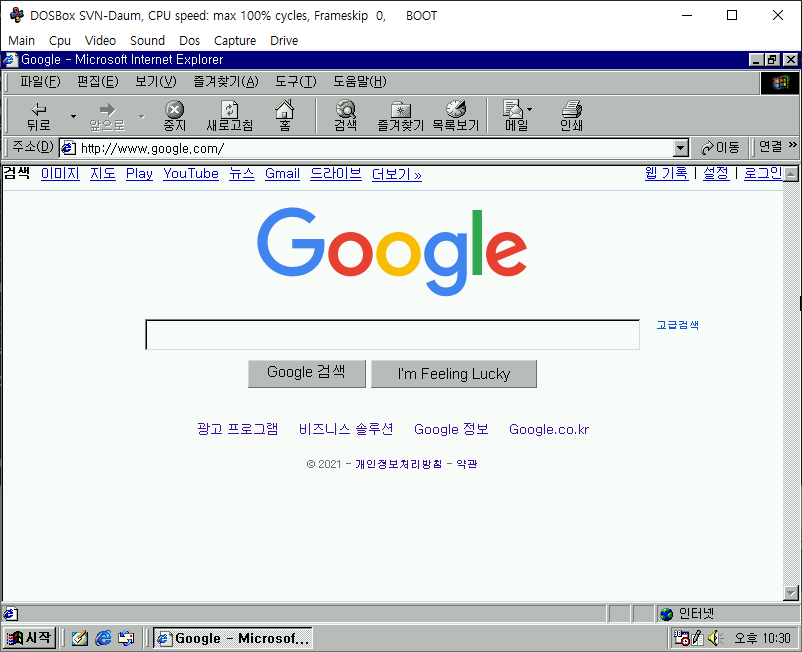This screenshot has width=802, height=652.
Task: Open the Back button history dropdown
Action: (73, 117)
